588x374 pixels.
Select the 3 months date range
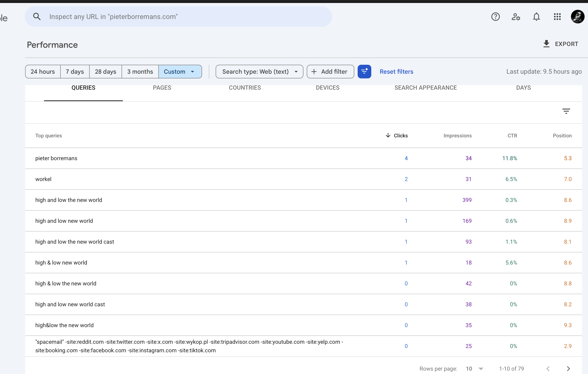140,72
